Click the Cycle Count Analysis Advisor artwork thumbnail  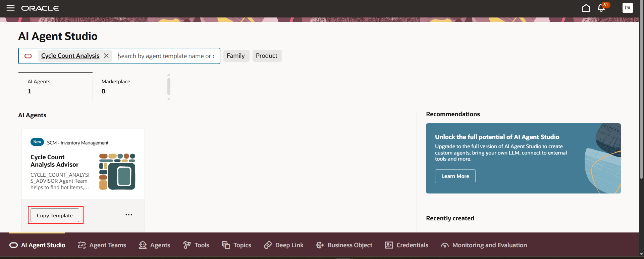tap(117, 172)
